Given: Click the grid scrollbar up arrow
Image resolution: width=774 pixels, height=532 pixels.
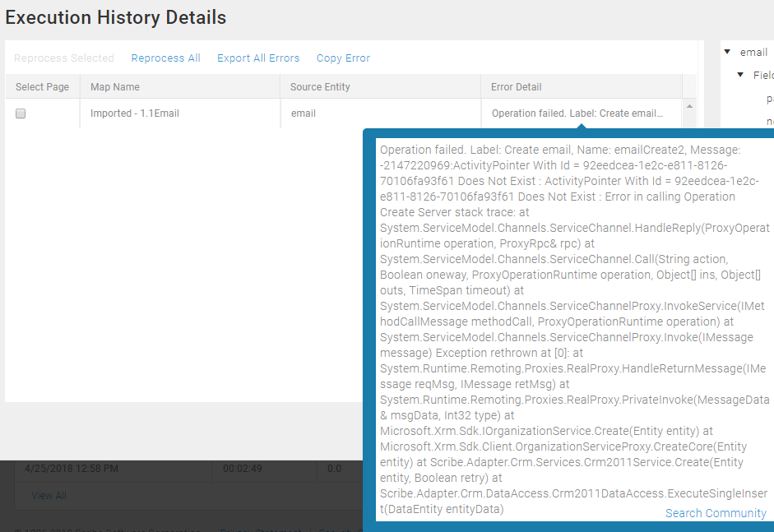Looking at the screenshot, I should point(689,107).
